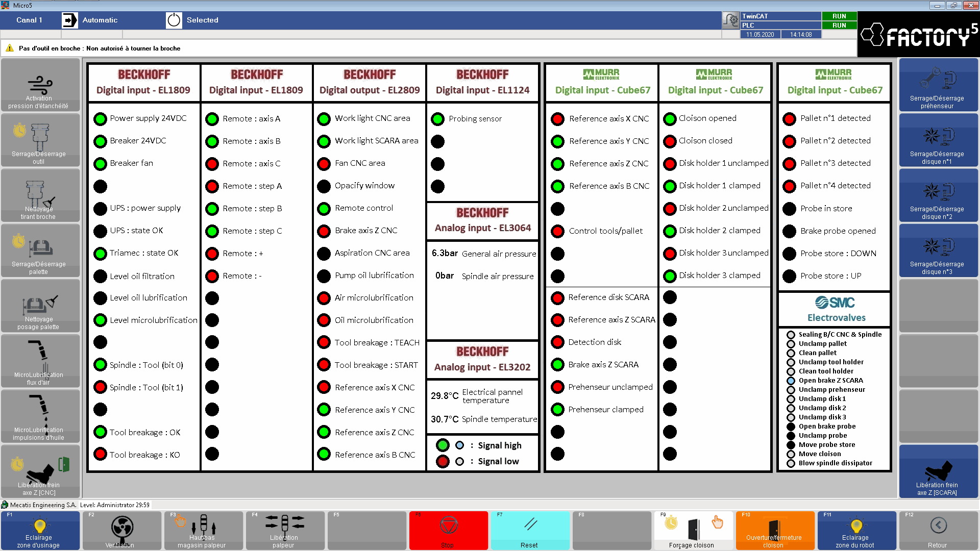
Task: Toggle Serrage/Déserrage disque n°3
Action: tap(938, 251)
